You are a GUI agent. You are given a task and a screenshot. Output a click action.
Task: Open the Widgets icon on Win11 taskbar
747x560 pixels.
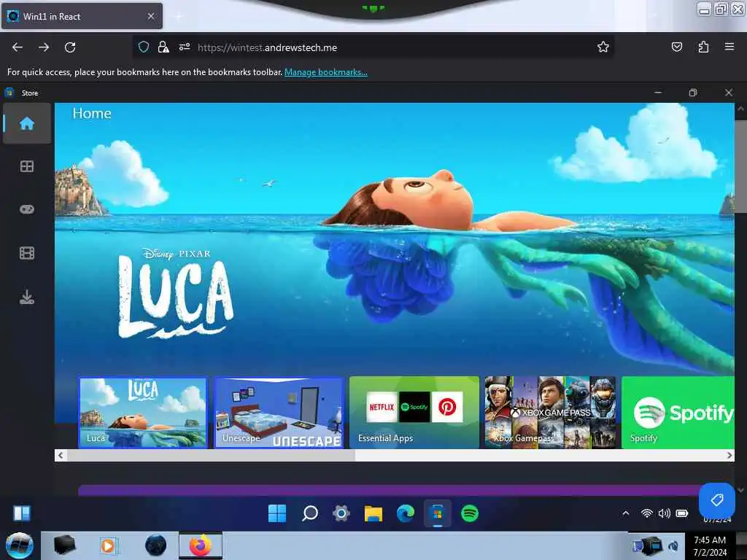(x=22, y=513)
